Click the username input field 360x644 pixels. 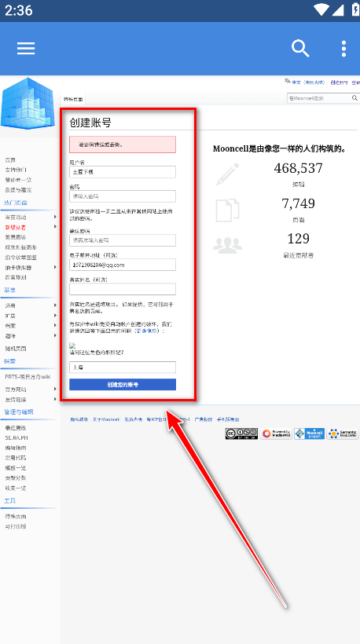(123, 172)
